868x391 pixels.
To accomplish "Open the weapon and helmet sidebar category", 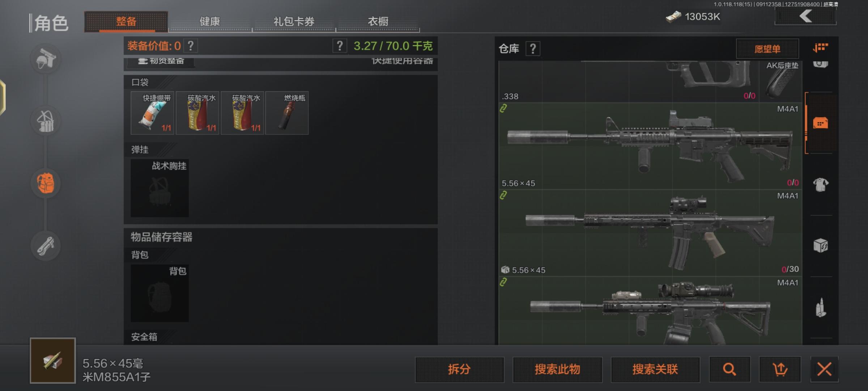I will pyautogui.click(x=46, y=59).
